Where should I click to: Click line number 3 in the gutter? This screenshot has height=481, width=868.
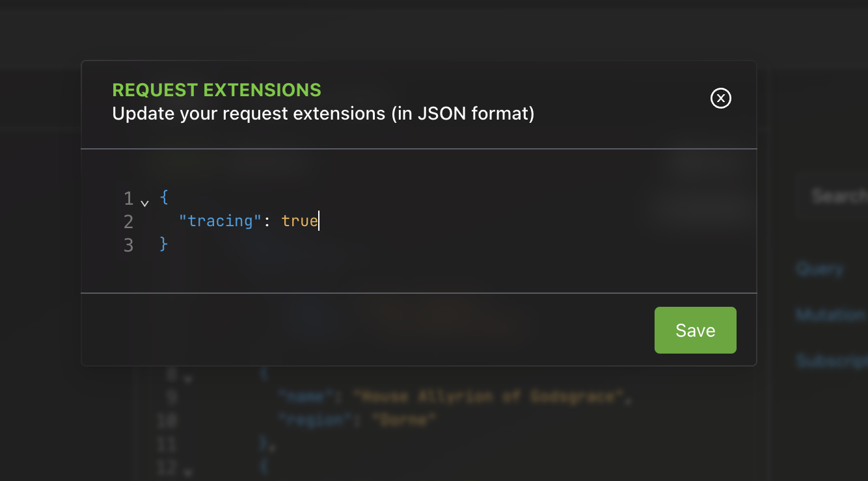point(128,245)
